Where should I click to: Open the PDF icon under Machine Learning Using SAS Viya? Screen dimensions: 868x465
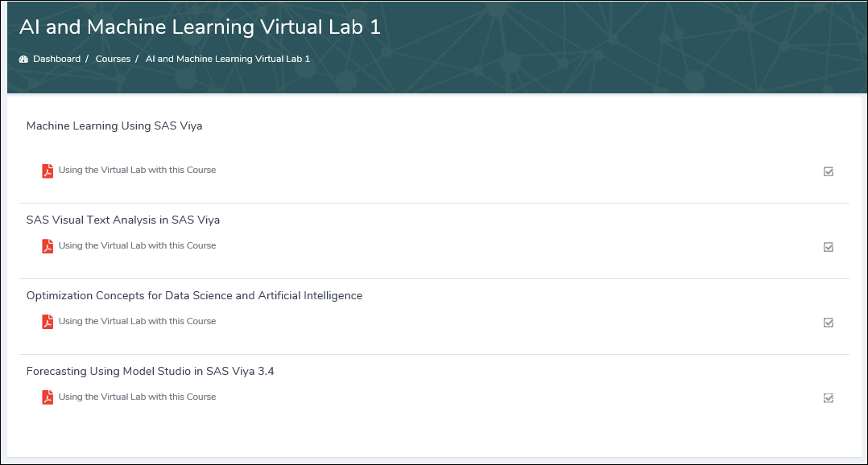(x=48, y=171)
